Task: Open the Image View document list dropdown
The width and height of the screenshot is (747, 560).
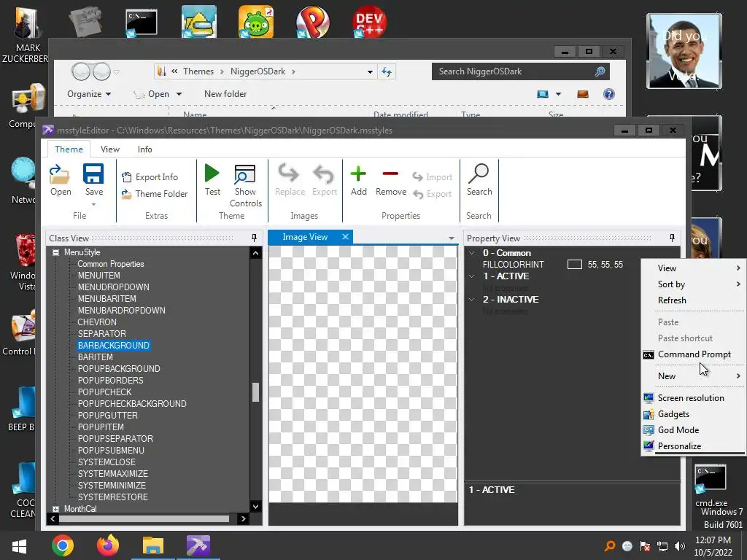Action: pyautogui.click(x=451, y=238)
